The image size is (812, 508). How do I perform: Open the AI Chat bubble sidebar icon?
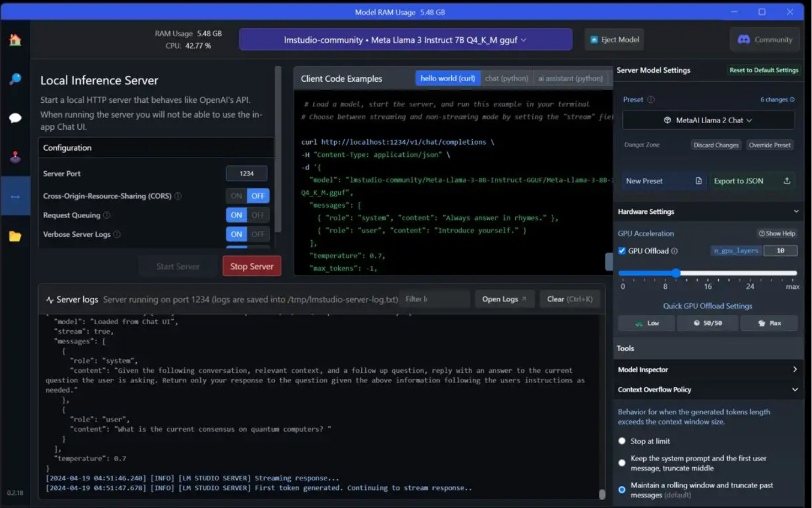click(x=15, y=118)
